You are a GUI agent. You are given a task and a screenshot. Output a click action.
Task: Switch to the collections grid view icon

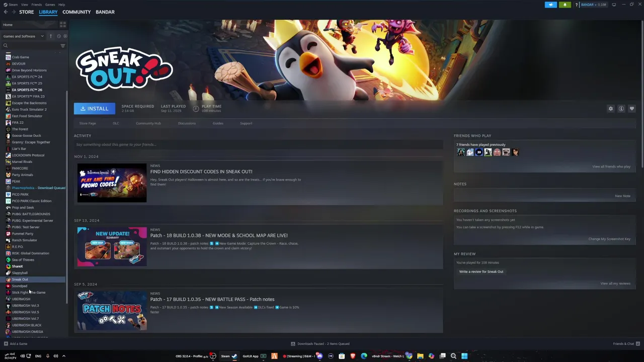click(x=63, y=24)
